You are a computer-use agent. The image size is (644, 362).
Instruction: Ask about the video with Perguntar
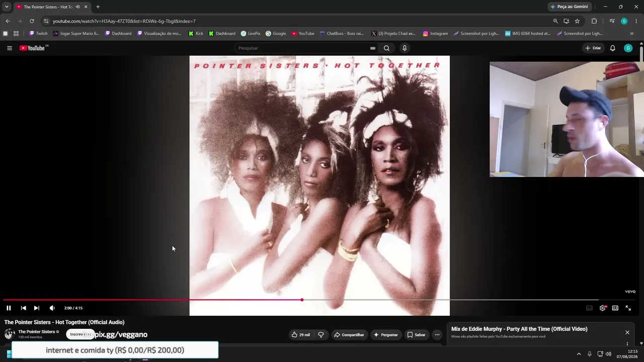(x=385, y=335)
